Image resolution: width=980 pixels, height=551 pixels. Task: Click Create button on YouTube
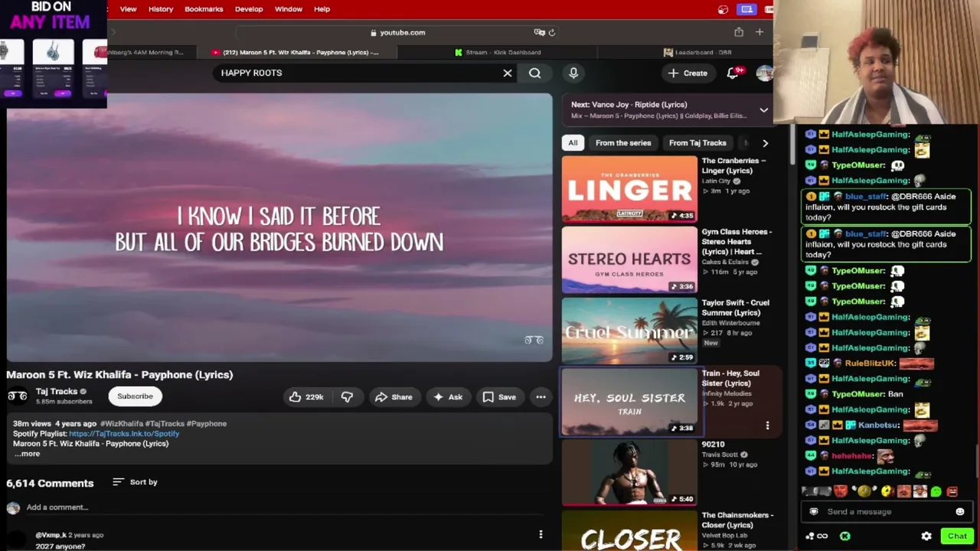pyautogui.click(x=688, y=73)
